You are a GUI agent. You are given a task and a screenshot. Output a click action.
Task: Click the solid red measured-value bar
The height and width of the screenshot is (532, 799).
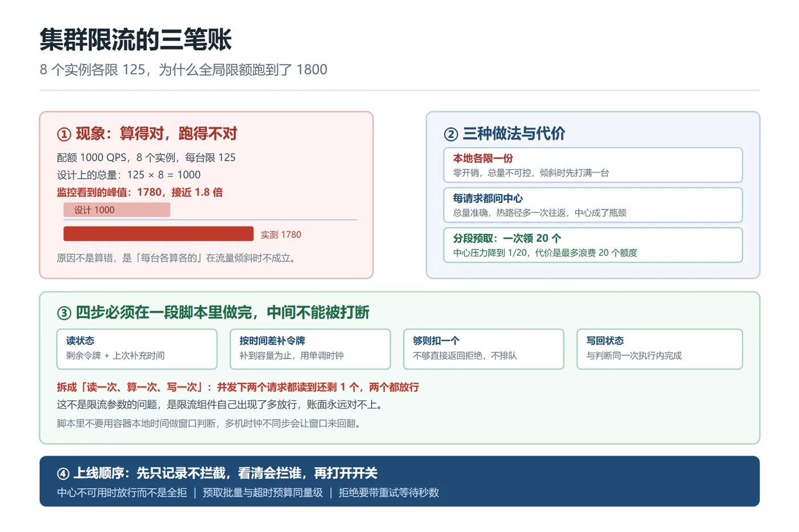158,234
